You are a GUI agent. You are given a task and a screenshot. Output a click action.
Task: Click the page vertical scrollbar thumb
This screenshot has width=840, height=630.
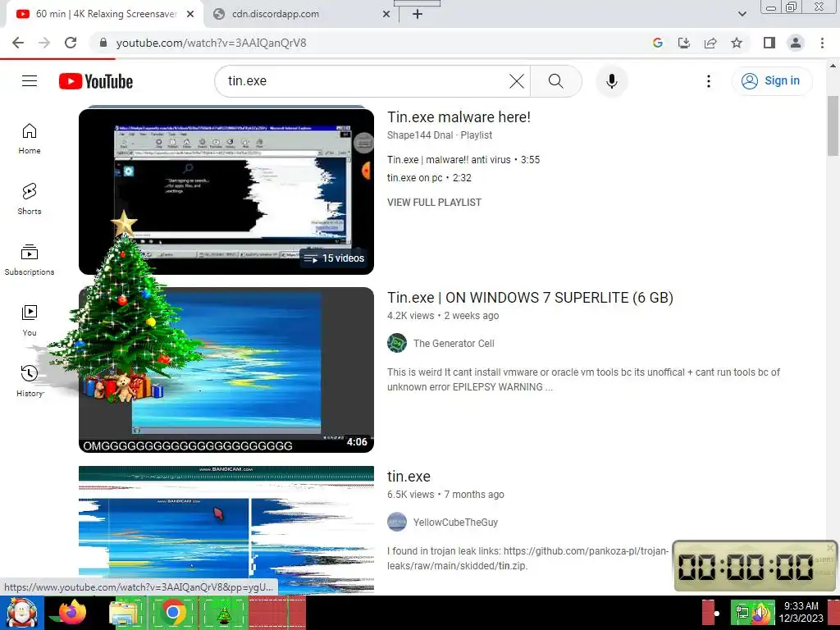click(x=833, y=126)
